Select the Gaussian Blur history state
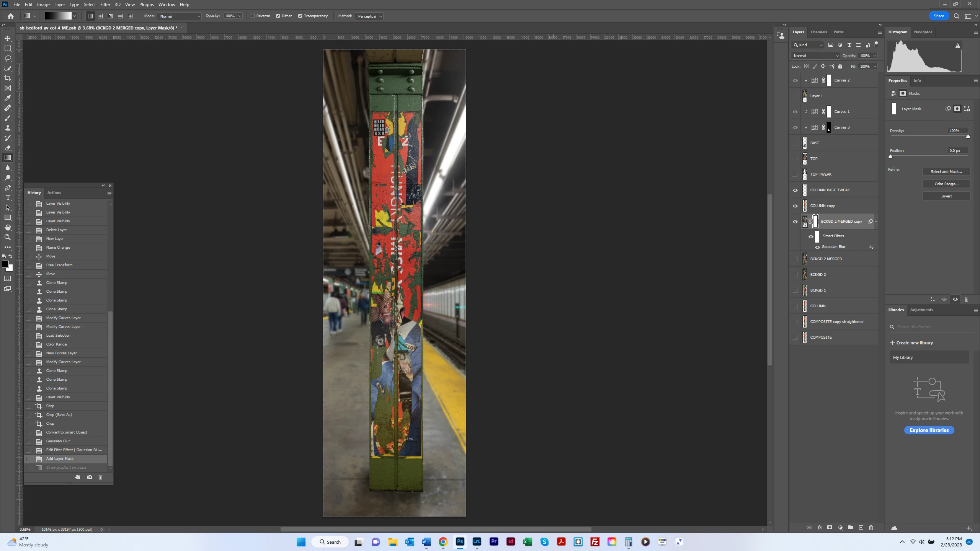 58,441
